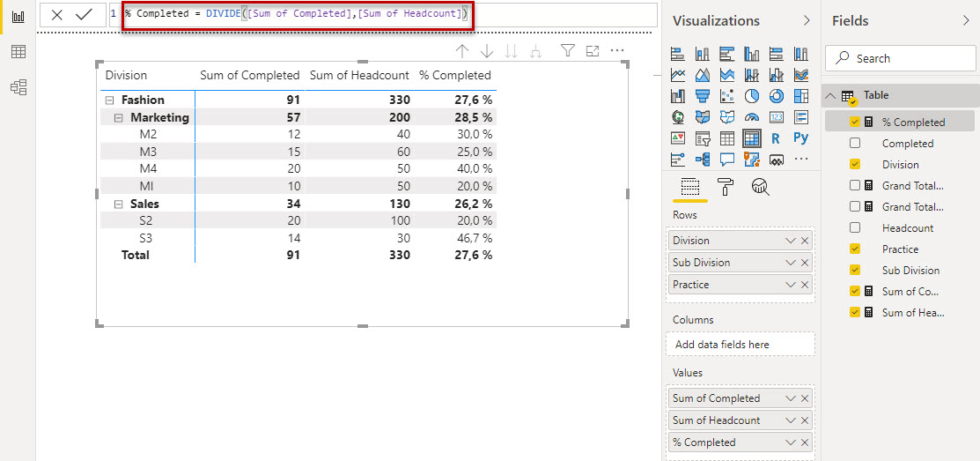This screenshot has height=461, width=980.
Task: Click inside the DAX formula bar
Action: click(382, 14)
